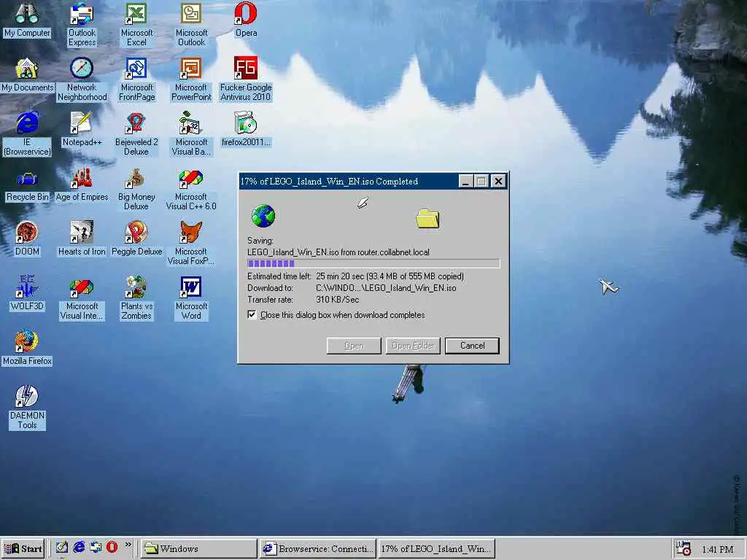Open Mozilla Firefox desktop icon
This screenshot has width=747, height=560.
[x=27, y=348]
